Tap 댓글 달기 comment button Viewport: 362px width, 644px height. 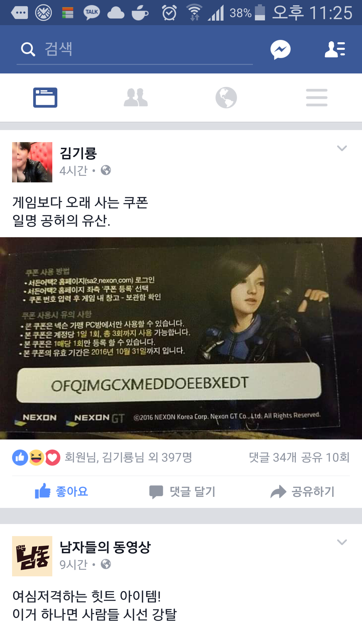182,492
